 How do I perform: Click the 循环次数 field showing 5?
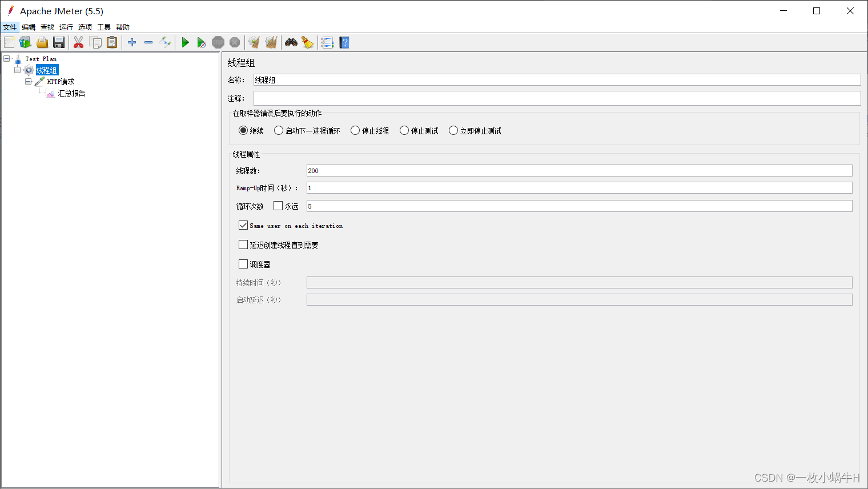click(579, 206)
